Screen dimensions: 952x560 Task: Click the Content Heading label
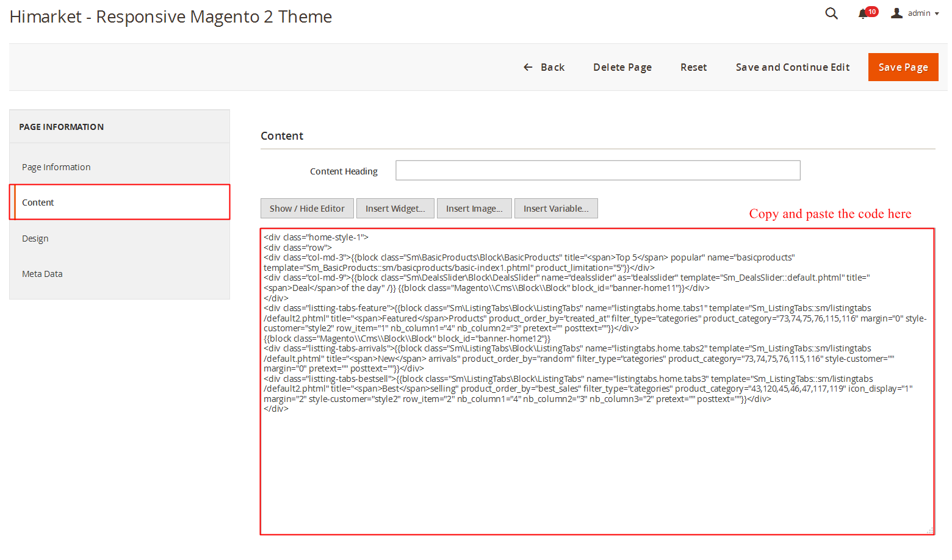(x=344, y=171)
